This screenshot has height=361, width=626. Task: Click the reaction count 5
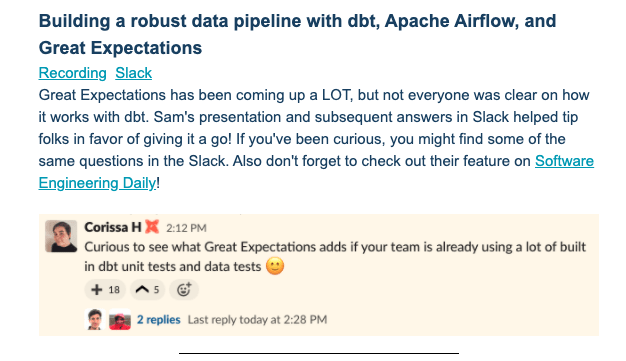[156, 290]
